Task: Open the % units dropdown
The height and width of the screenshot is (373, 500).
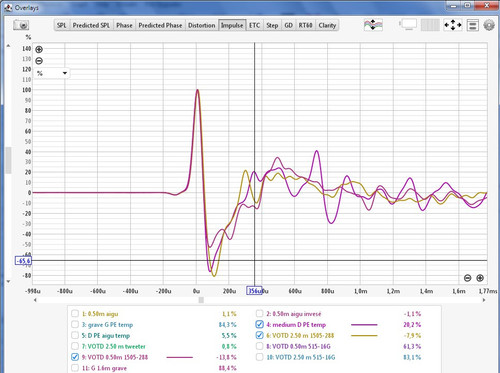Action: pyautogui.click(x=52, y=73)
